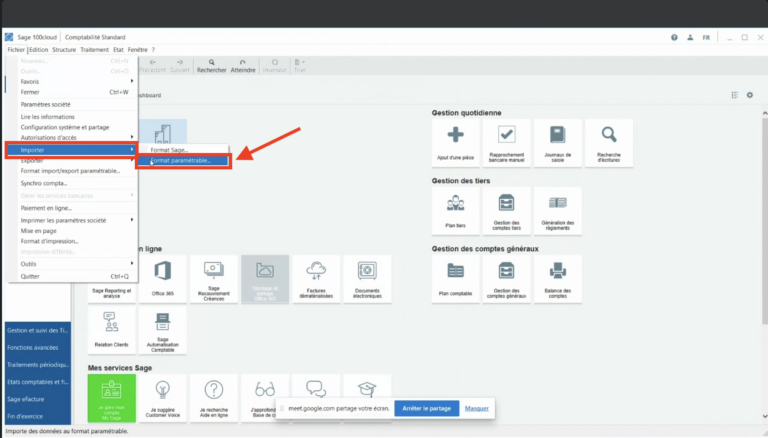Open the Plan comptable tile
The width and height of the screenshot is (768, 438).
pos(456,279)
